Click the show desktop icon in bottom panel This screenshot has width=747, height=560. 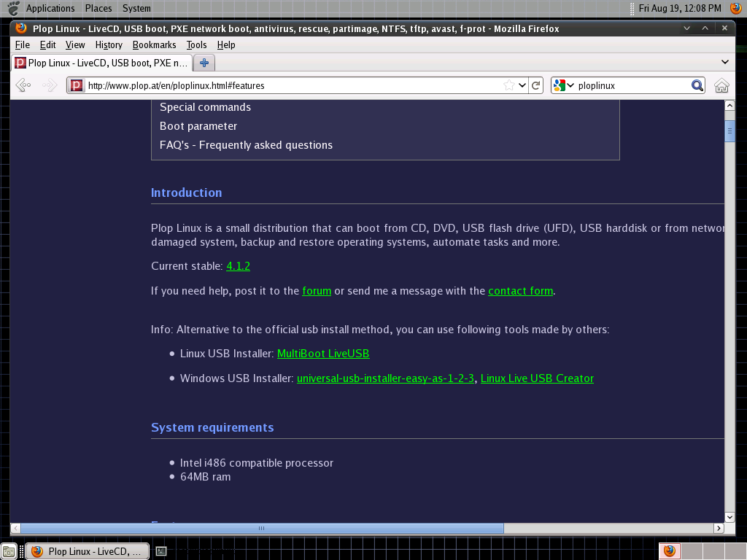coord(9,551)
